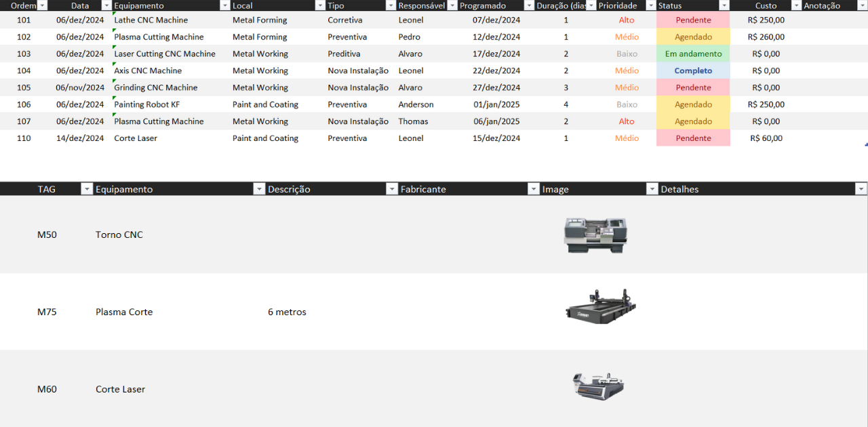Select the Pendente status for order 101

click(x=693, y=20)
